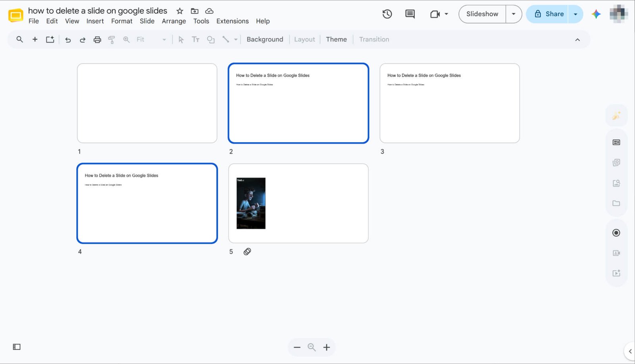Choose the select arrow cursor tool
Screen dimensions: 635x364
click(x=181, y=39)
